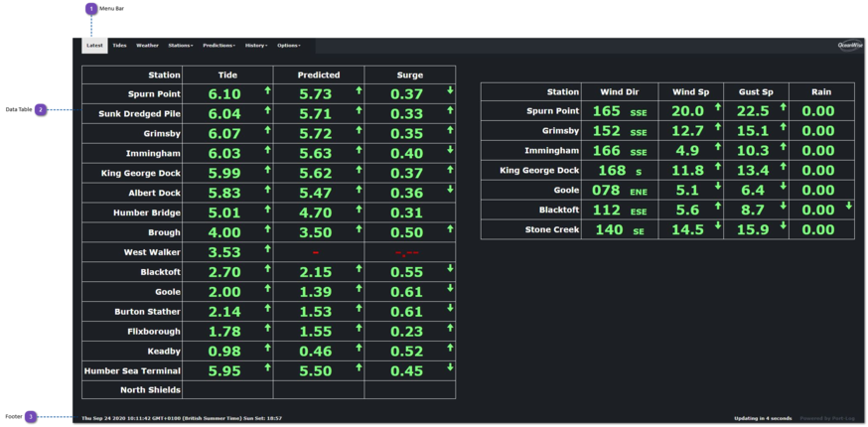Click the Surge column header
868x427 pixels.
[409, 74]
